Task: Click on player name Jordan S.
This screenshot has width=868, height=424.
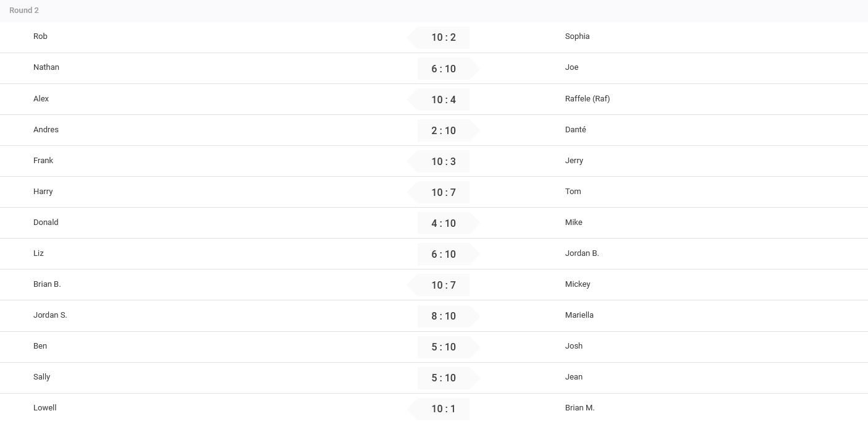Action: [x=50, y=315]
